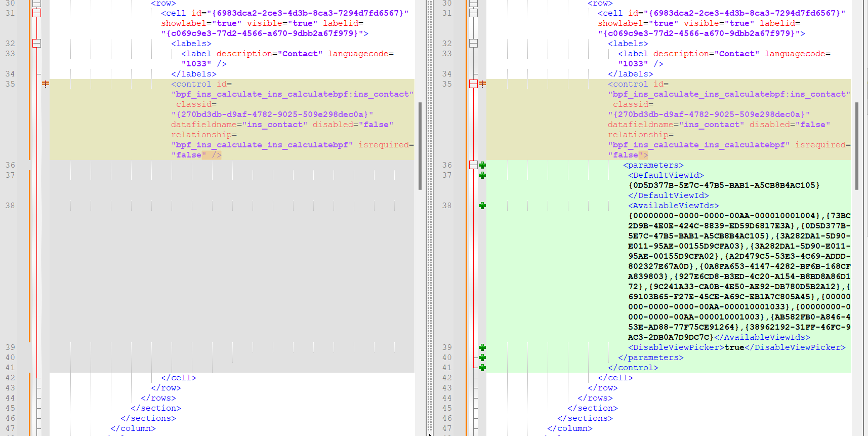
Task: Collapse the cell fold marker on right line 31
Action: coord(473,13)
